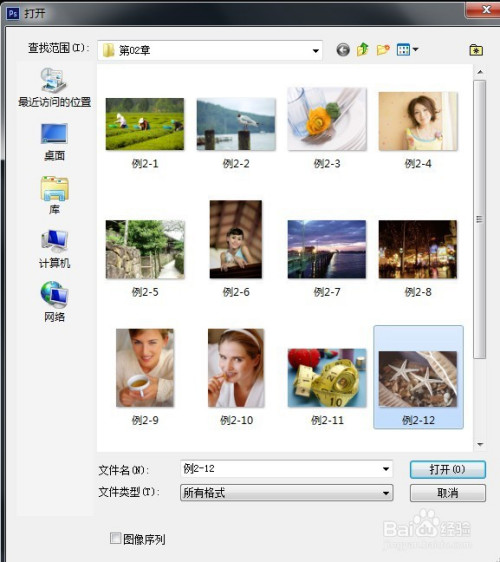This screenshot has height=562, width=500.
Task: Click the Photoshop Ps title bar icon
Action: [13, 14]
